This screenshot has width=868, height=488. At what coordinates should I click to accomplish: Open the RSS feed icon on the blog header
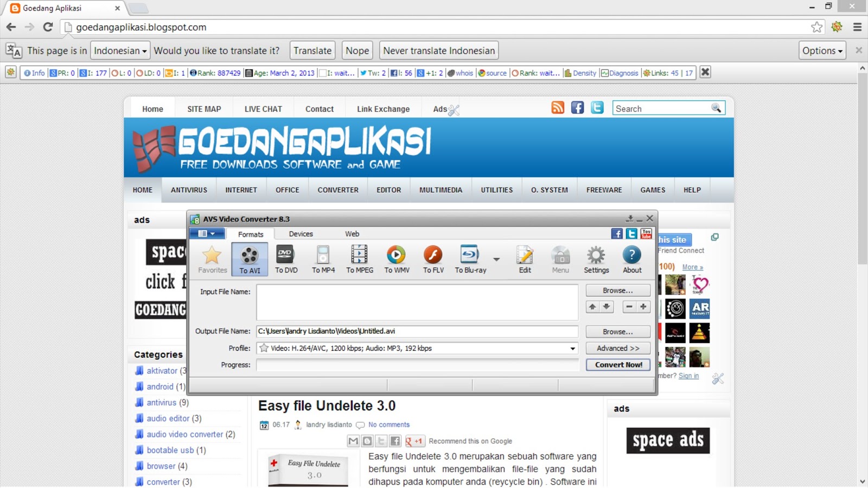(x=558, y=107)
